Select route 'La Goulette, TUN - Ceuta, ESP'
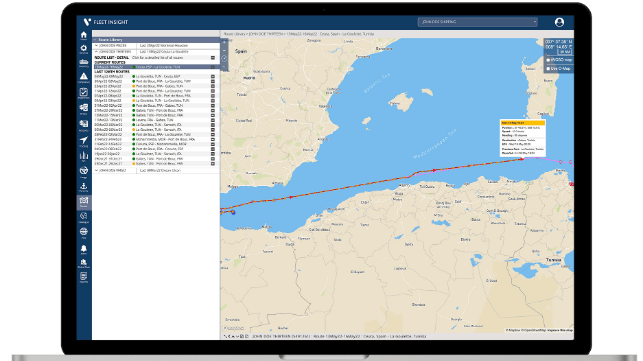Viewport: 643px width, 361px height. click(x=158, y=76)
